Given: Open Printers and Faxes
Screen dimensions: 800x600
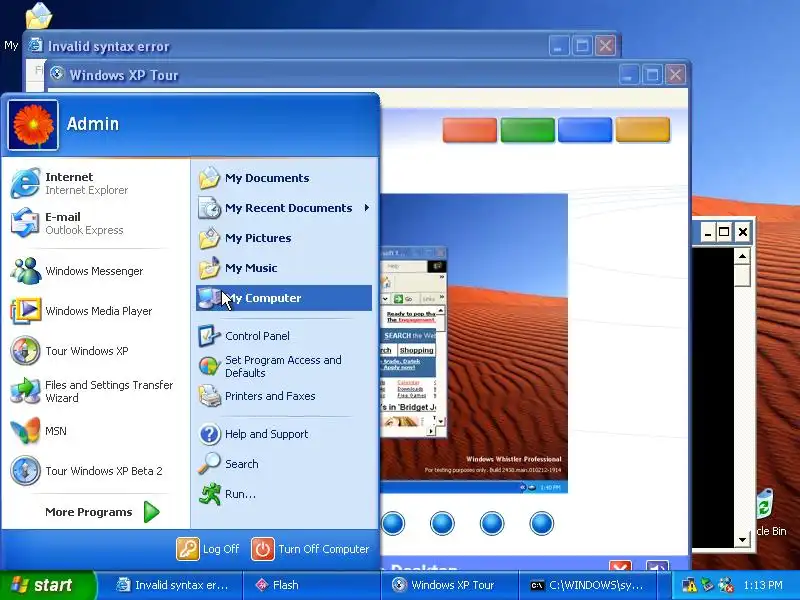Looking at the screenshot, I should pyautogui.click(x=284, y=396).
